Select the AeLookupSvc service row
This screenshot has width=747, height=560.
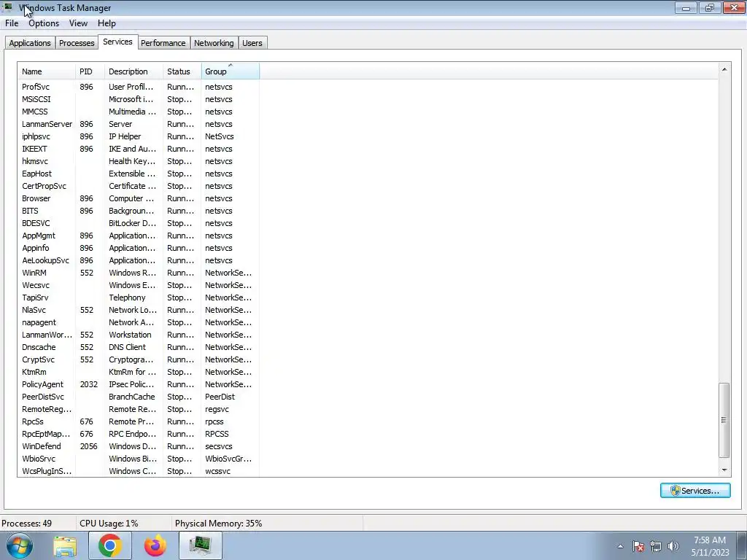[x=139, y=260]
